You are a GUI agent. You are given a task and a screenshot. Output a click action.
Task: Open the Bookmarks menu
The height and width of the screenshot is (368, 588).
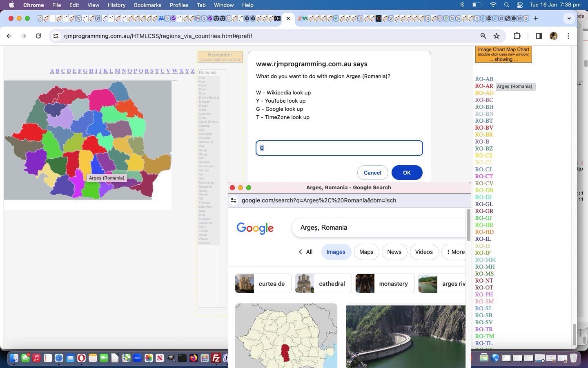click(x=147, y=5)
